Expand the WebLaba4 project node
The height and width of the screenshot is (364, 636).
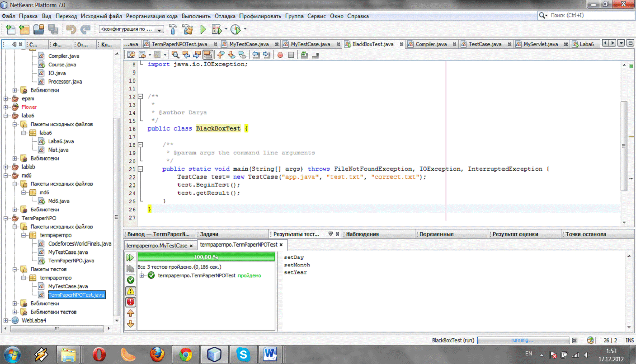5,321
